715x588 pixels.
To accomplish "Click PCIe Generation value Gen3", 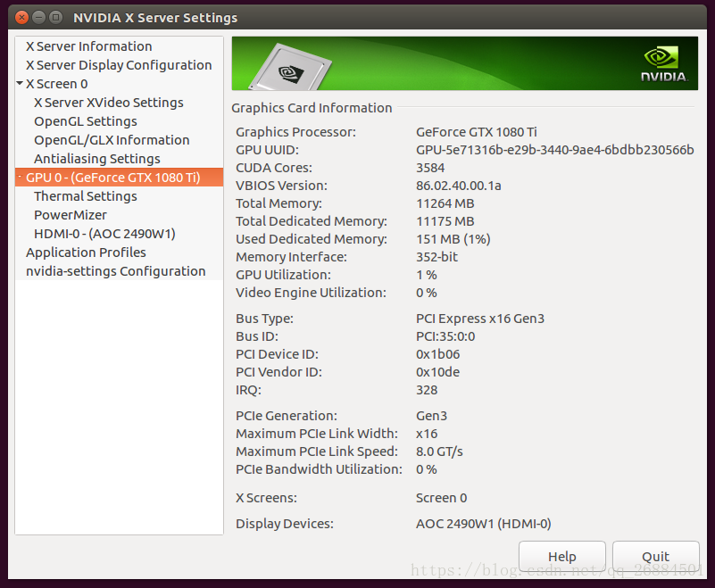I will [431, 416].
